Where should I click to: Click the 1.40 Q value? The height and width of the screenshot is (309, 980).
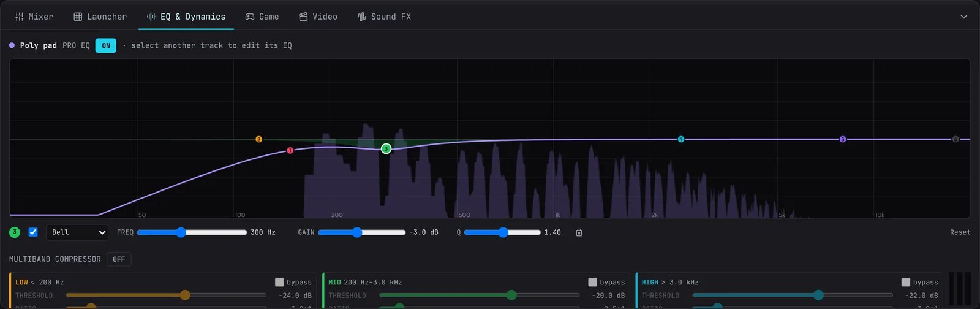[552, 232]
